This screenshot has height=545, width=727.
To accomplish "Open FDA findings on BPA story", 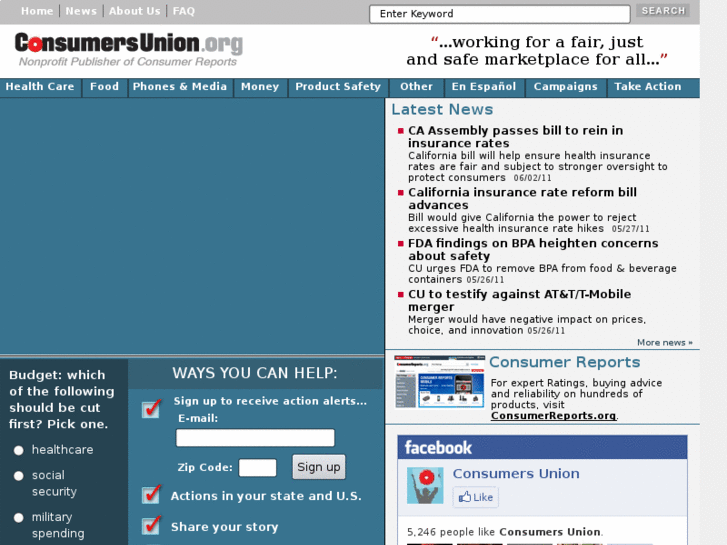I will (x=533, y=250).
